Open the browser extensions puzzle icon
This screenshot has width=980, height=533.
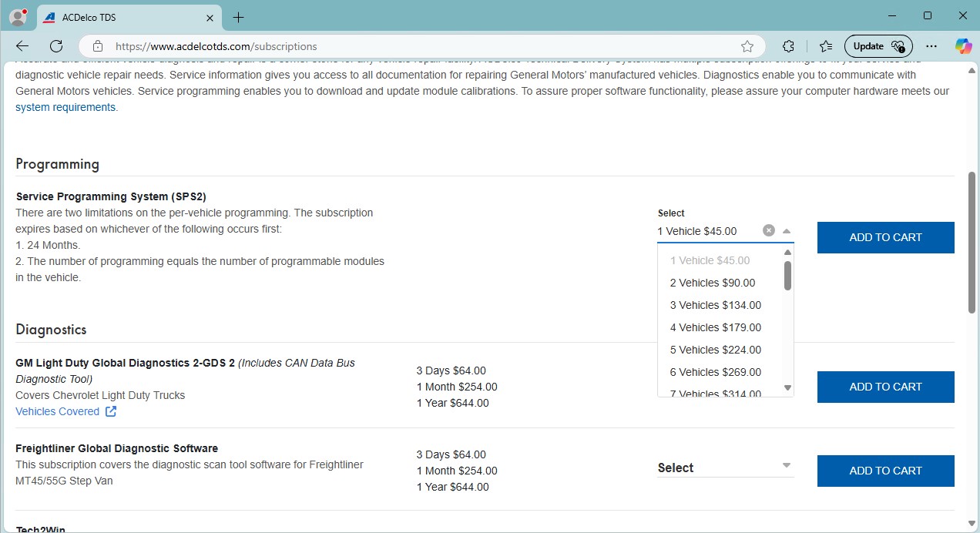[788, 46]
